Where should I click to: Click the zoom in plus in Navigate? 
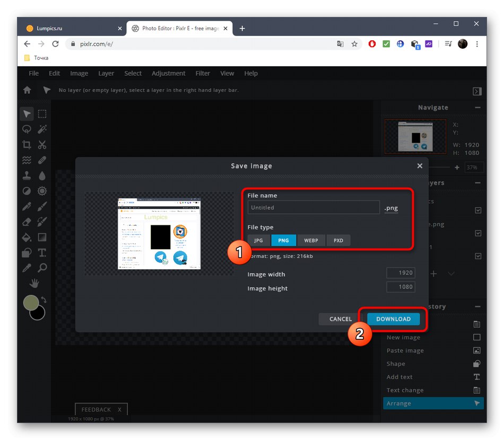[457, 168]
